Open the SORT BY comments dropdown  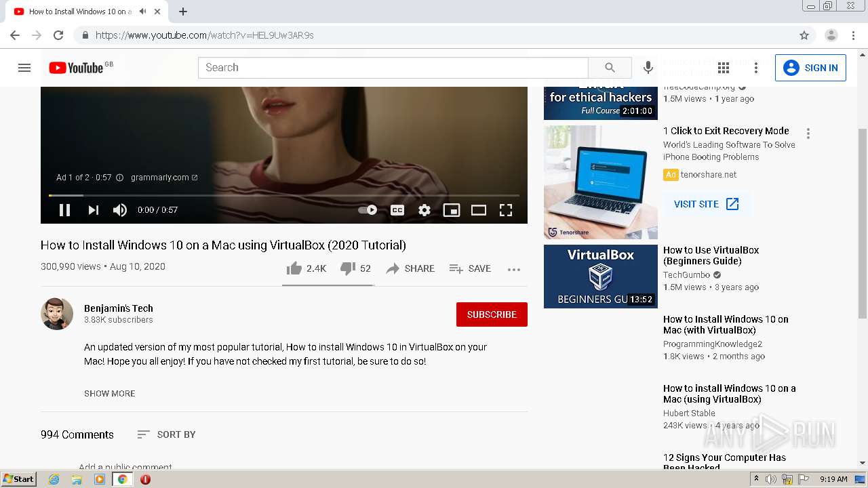[x=166, y=434]
